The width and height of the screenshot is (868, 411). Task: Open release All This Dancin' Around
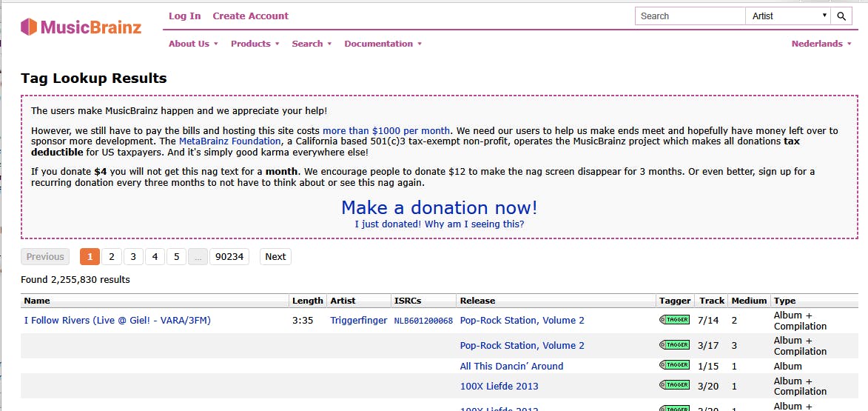coord(511,366)
